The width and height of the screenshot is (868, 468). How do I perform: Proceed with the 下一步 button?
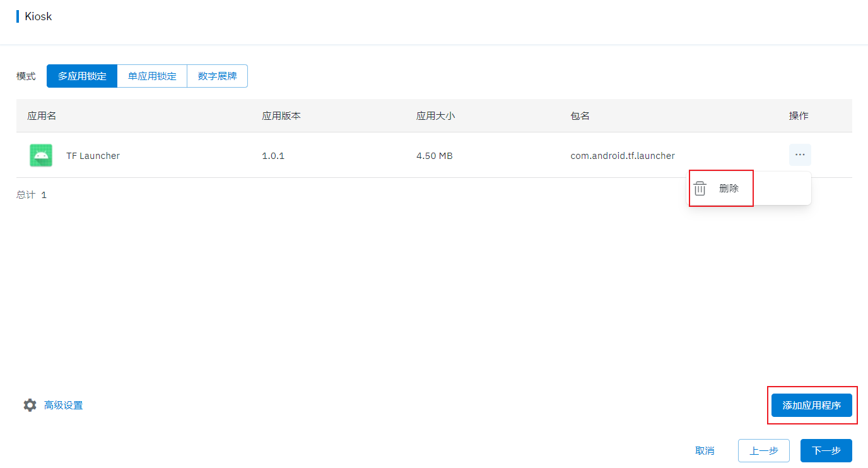pyautogui.click(x=826, y=451)
